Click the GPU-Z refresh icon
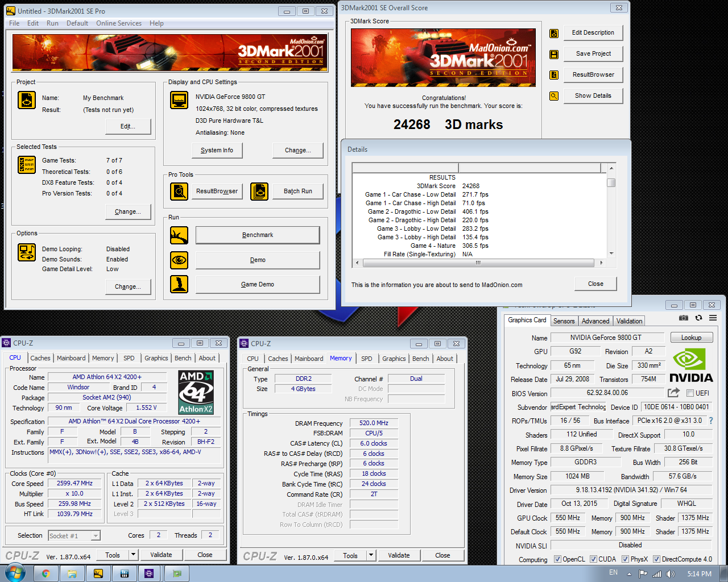The image size is (728, 582). click(698, 318)
